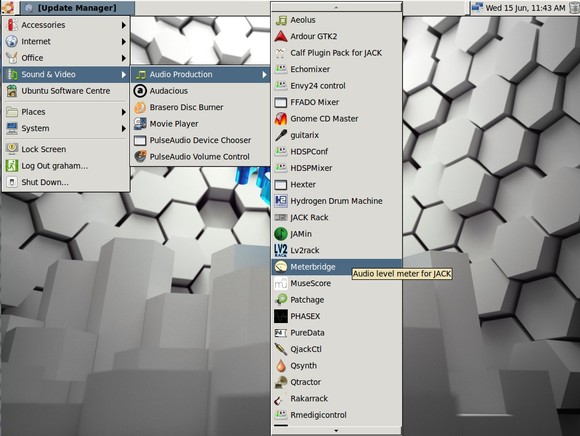Click the Internet globe icon
Image resolution: width=580 pixels, height=436 pixels.
12,41
